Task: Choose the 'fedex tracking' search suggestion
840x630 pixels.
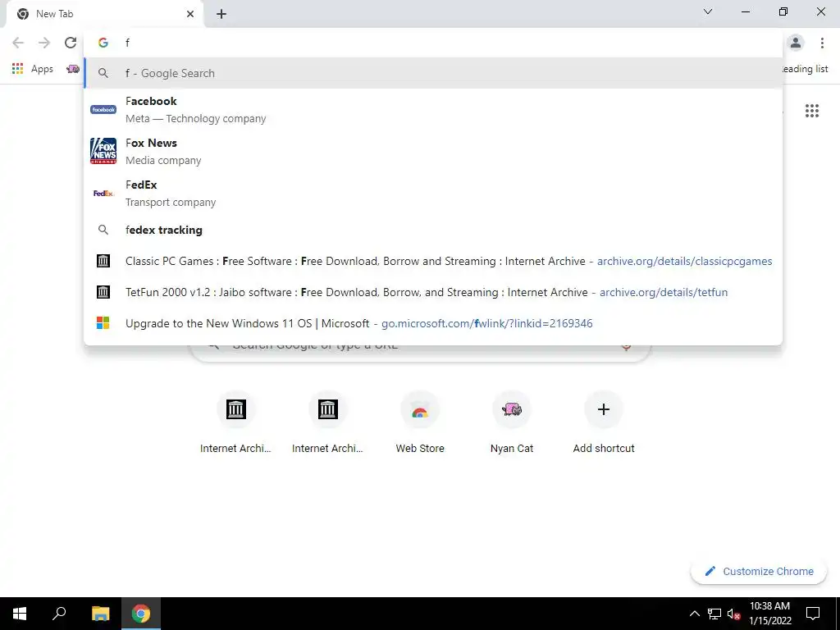Action: 433,230
